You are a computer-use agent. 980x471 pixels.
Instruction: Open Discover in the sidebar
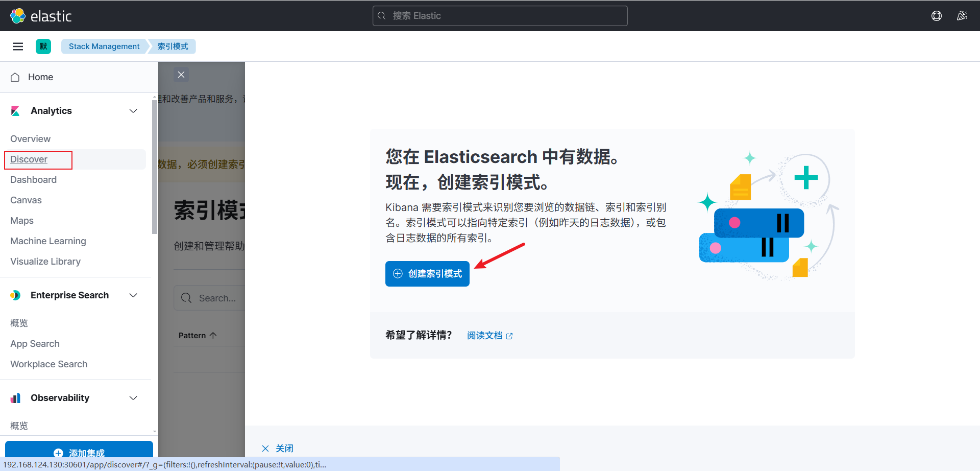pos(29,159)
